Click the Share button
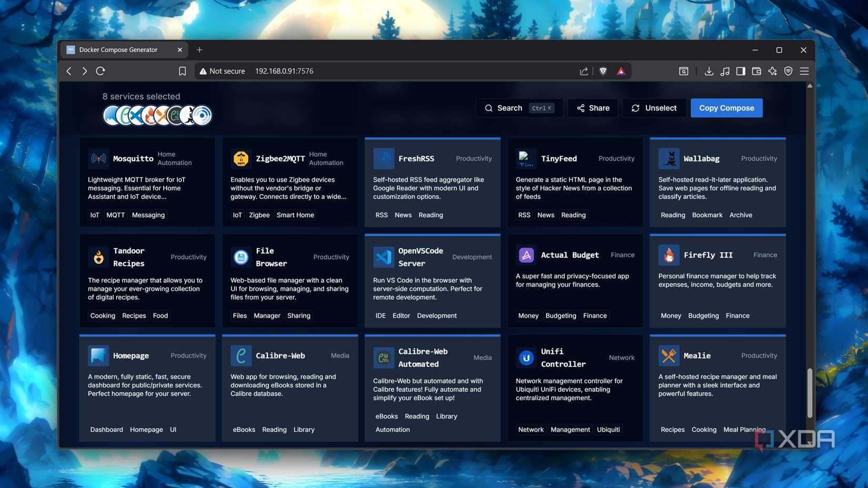The width and height of the screenshot is (868, 488). [593, 108]
